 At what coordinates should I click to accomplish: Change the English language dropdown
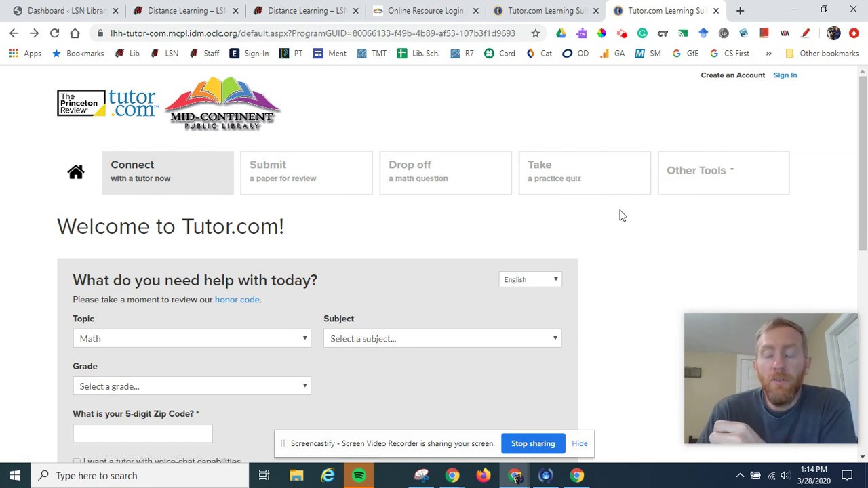(530, 279)
